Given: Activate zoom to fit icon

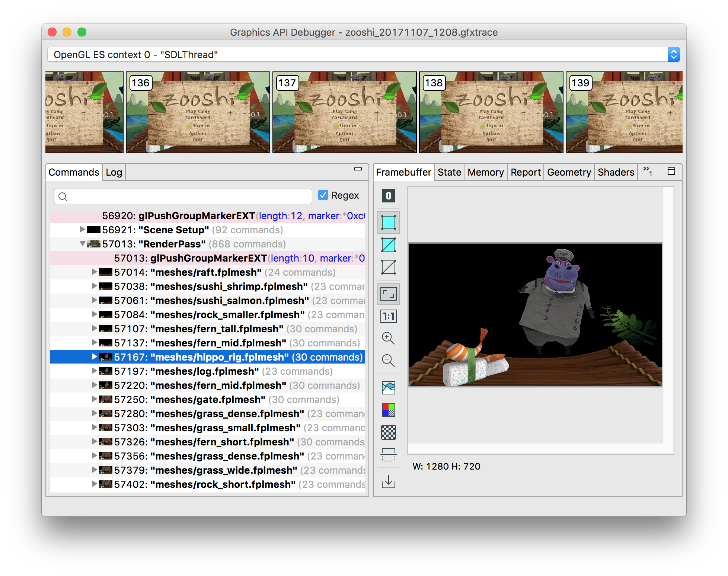Looking at the screenshot, I should [x=388, y=294].
